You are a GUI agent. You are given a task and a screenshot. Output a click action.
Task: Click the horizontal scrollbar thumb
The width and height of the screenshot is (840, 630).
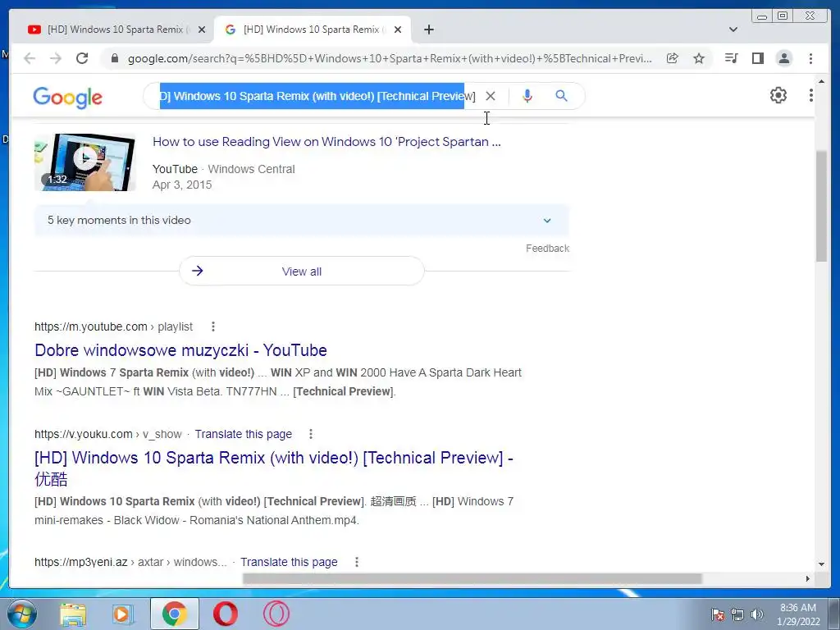[x=472, y=578]
